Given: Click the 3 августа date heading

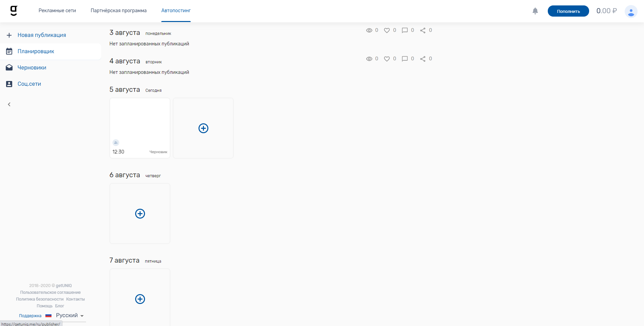Looking at the screenshot, I should coord(125,33).
